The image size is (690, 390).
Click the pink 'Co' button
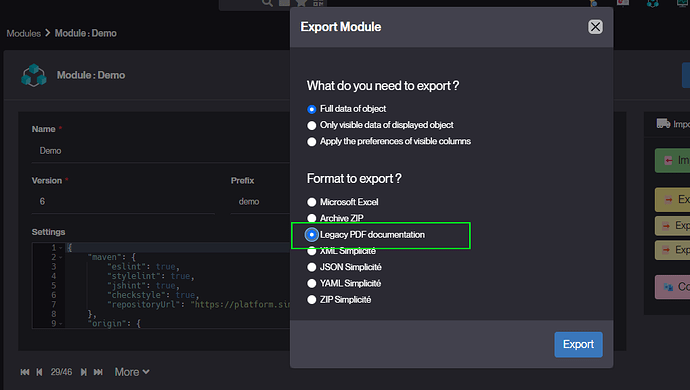point(672,287)
